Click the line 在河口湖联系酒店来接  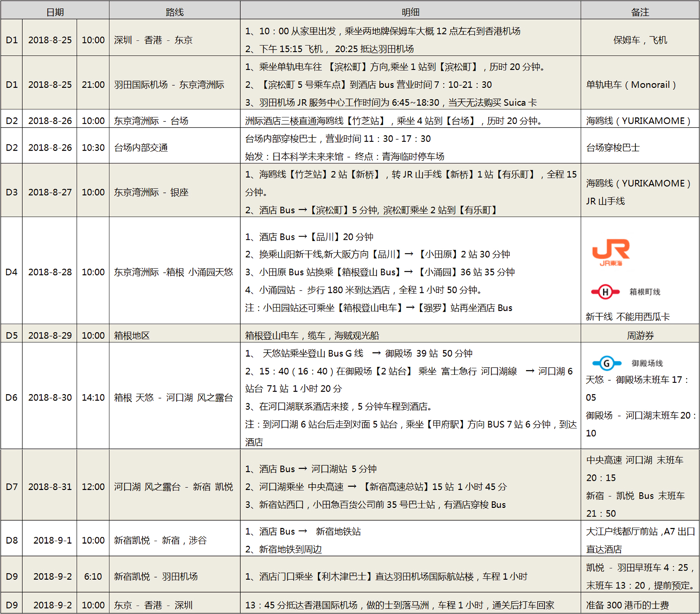point(338,407)
